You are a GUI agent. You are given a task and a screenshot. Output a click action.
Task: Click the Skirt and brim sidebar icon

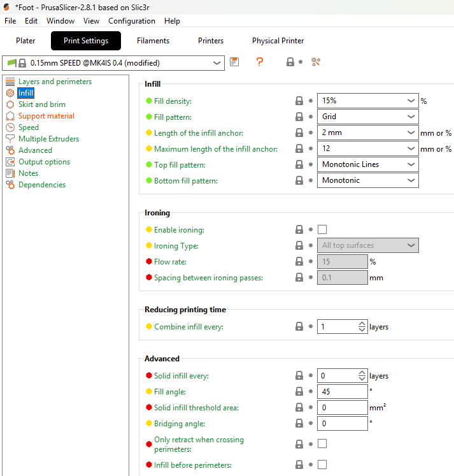coord(10,105)
